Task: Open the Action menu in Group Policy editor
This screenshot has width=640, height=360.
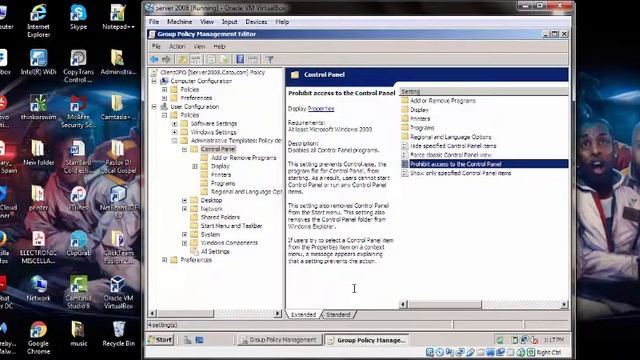Action: [x=177, y=47]
